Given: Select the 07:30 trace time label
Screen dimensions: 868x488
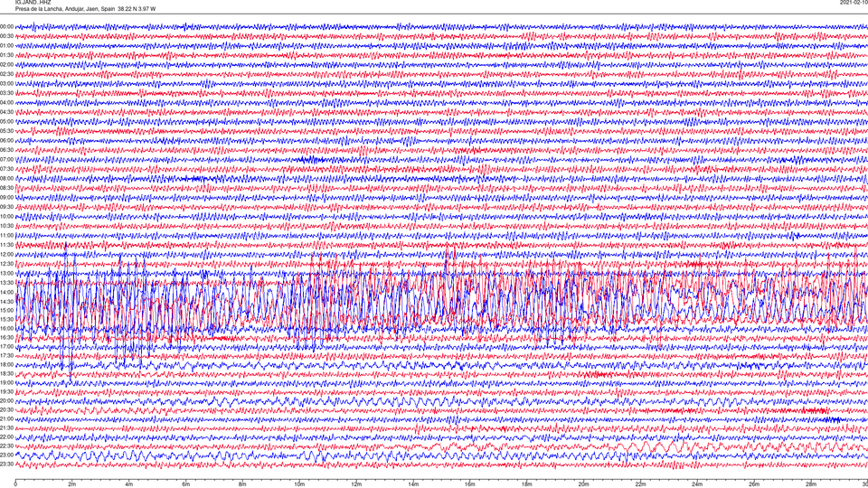Looking at the screenshot, I should [6, 169].
